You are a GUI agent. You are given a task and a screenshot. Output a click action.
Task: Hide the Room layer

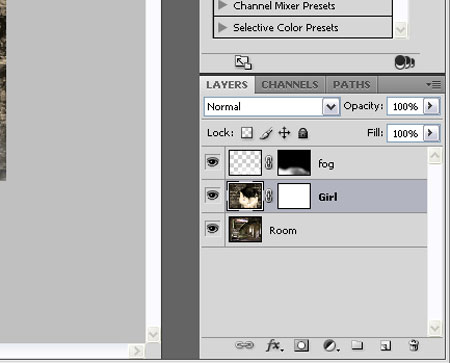[213, 229]
